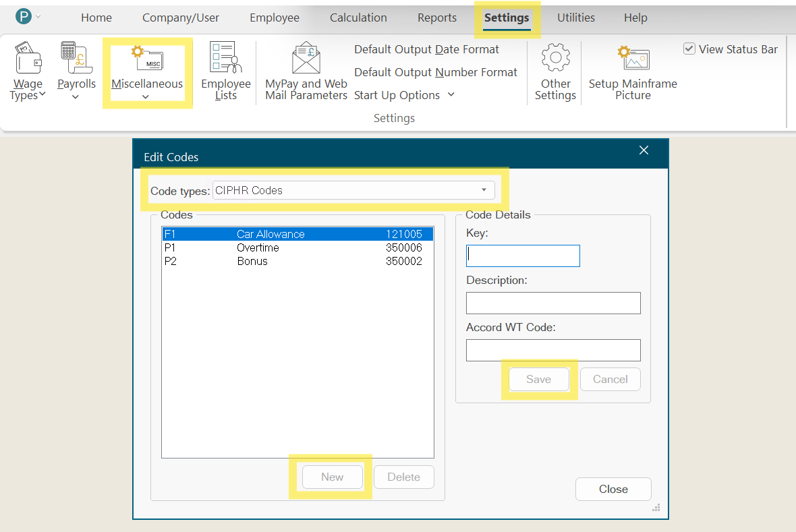Screen dimensions: 796x532
Task: Focus the Accord WT Code field
Action: point(553,350)
